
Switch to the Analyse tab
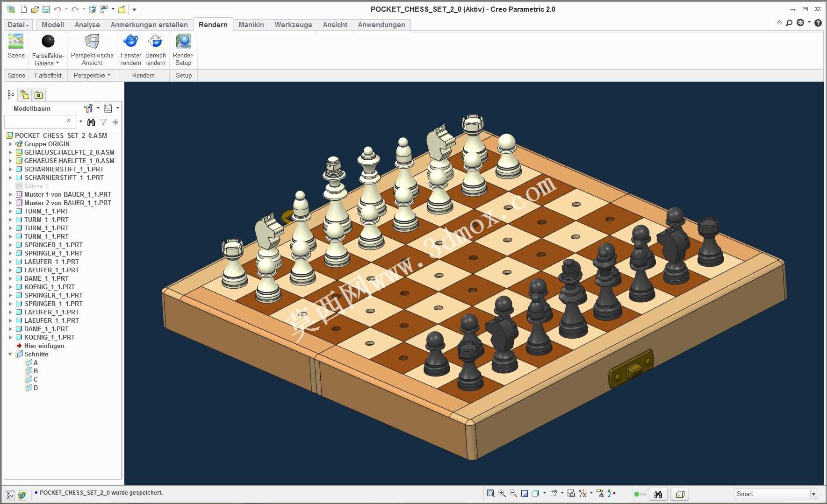coord(87,25)
